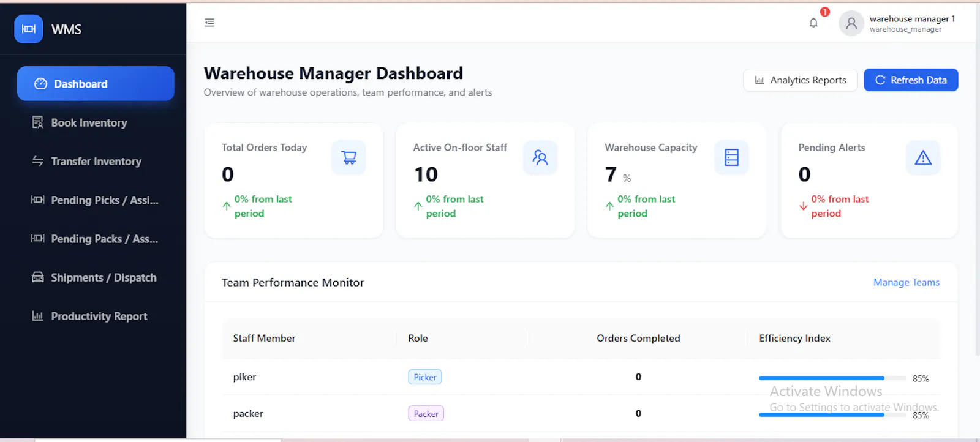The height and width of the screenshot is (442, 980).
Task: Click the shopping cart icon on Total Orders card
Action: 349,157
